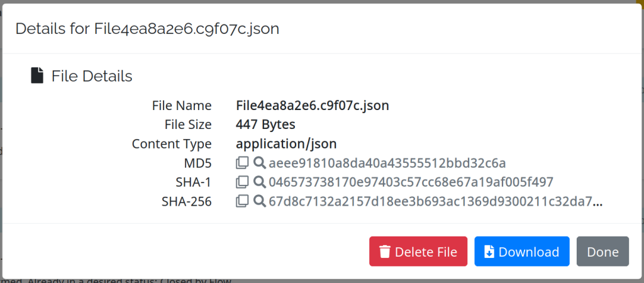The height and width of the screenshot is (283, 644).
Task: Click the bold file name value
Action: click(x=312, y=106)
